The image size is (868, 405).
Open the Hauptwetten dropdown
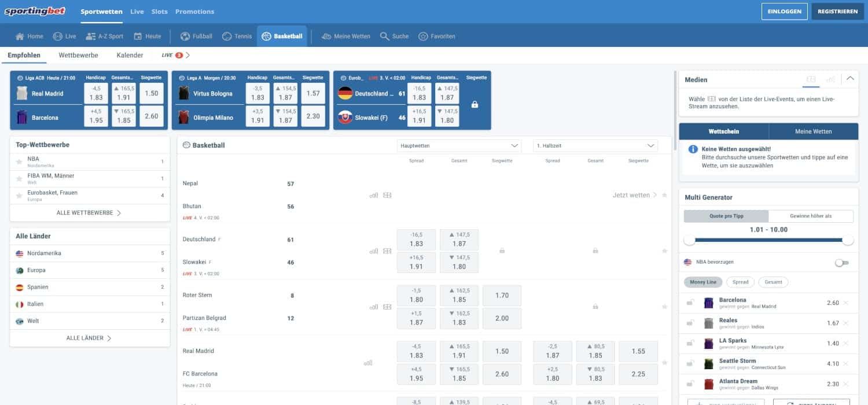point(459,146)
